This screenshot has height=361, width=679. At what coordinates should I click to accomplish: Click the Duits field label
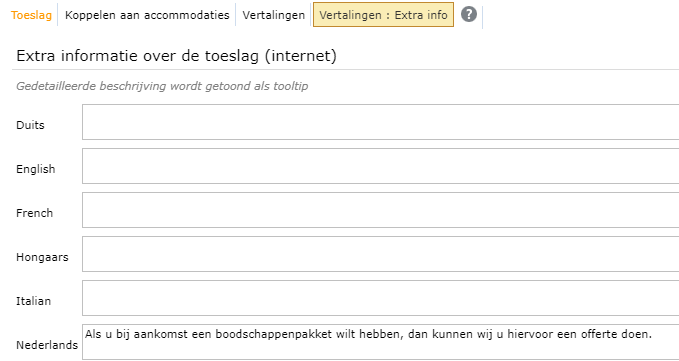click(30, 126)
